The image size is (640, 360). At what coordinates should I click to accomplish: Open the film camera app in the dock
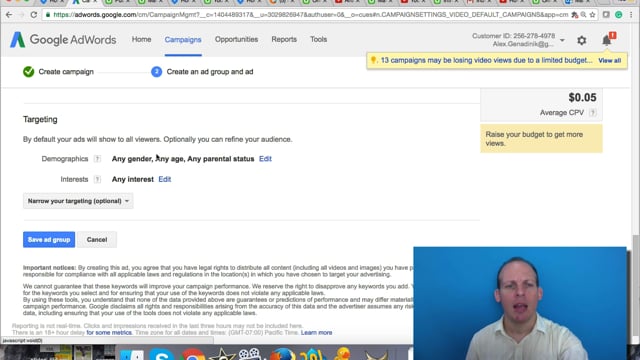(250, 353)
